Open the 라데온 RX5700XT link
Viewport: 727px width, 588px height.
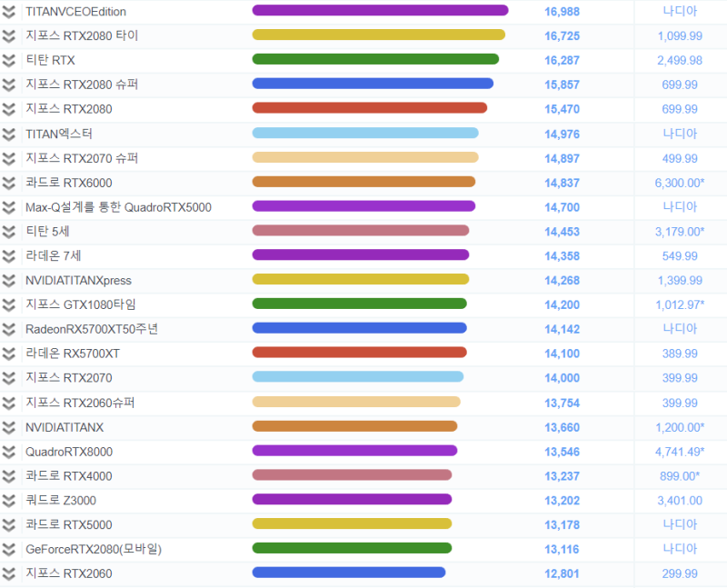[x=73, y=354]
